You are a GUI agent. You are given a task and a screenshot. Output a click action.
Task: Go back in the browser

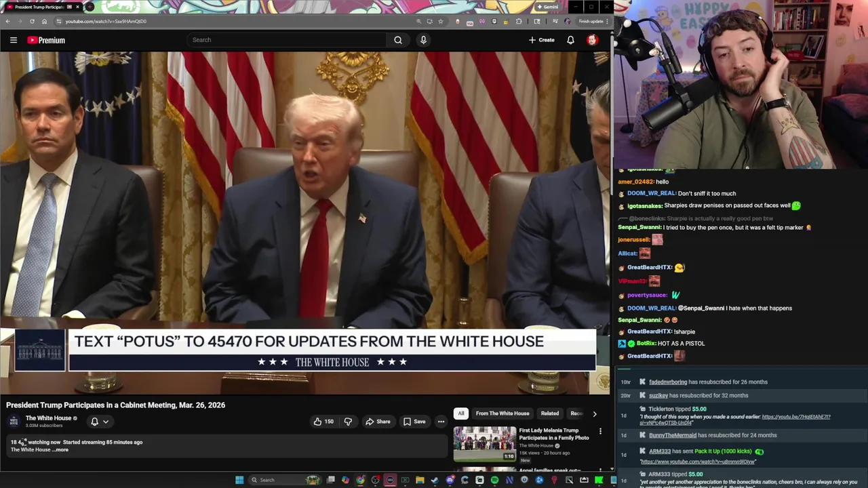[x=7, y=21]
